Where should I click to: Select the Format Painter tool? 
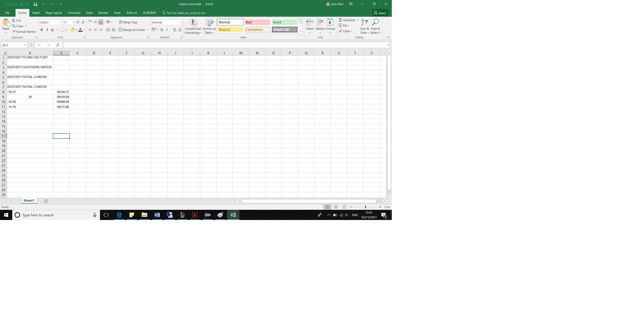pyautogui.click(x=24, y=31)
